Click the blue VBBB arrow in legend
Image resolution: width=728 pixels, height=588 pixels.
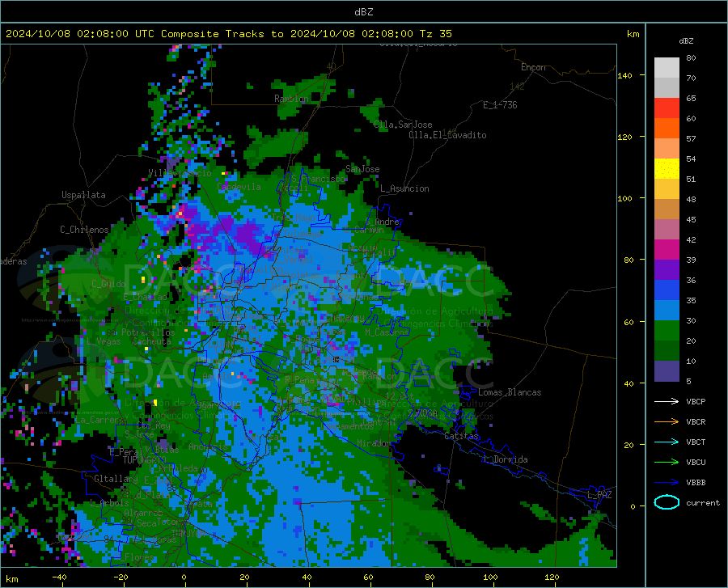[x=667, y=483]
